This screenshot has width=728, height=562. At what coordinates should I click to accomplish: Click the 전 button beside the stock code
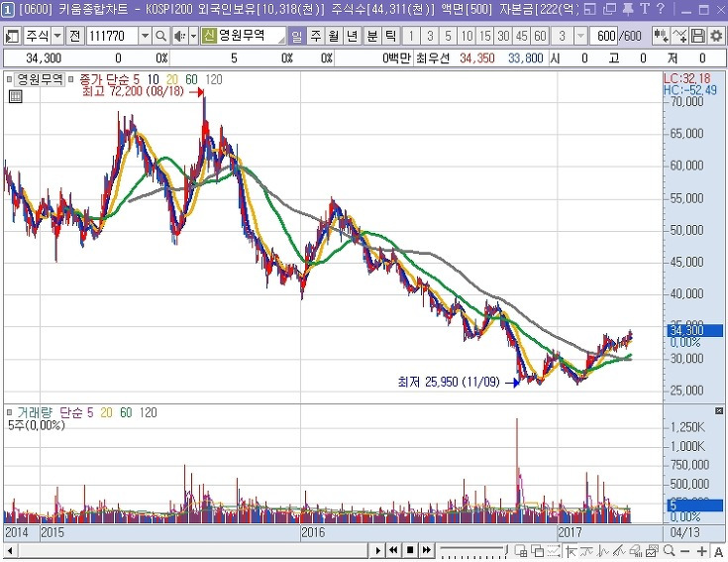(x=75, y=36)
